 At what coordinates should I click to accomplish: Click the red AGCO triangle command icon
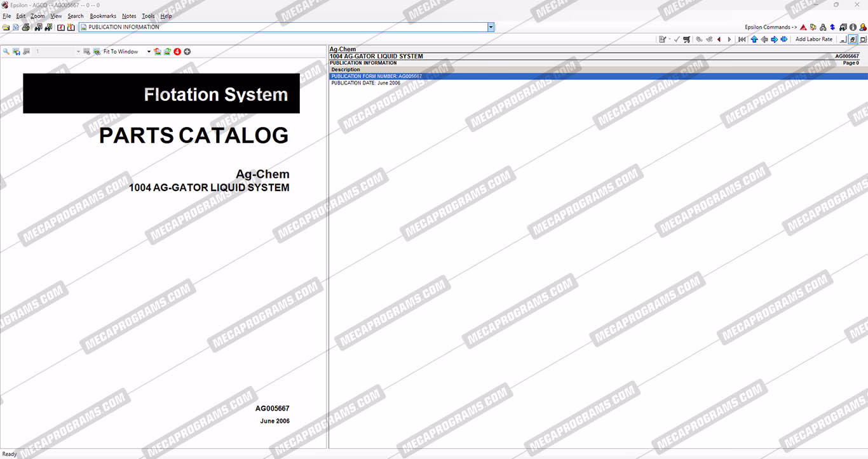[803, 27]
